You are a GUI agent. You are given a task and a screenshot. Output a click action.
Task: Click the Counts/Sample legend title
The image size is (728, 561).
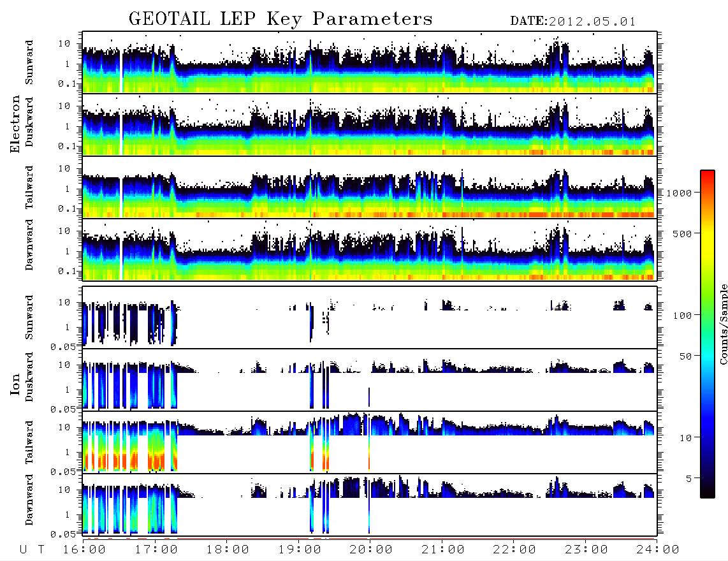[x=724, y=324]
